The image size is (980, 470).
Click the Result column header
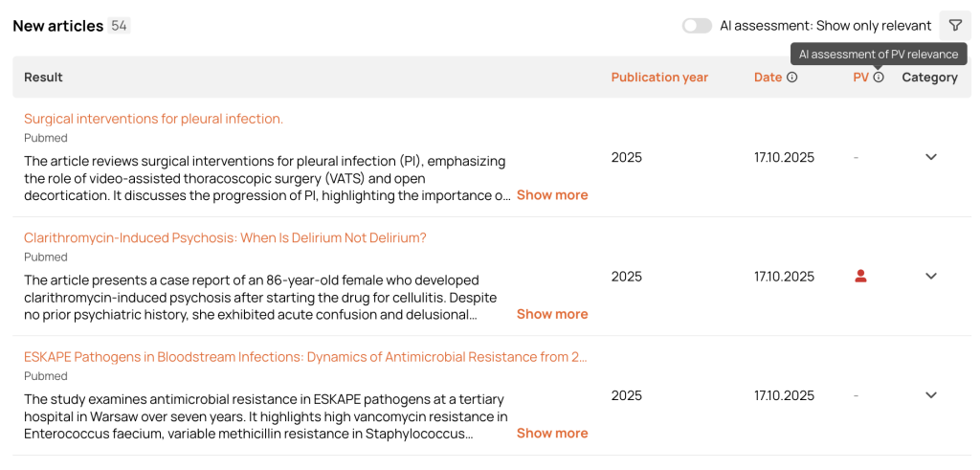43,78
